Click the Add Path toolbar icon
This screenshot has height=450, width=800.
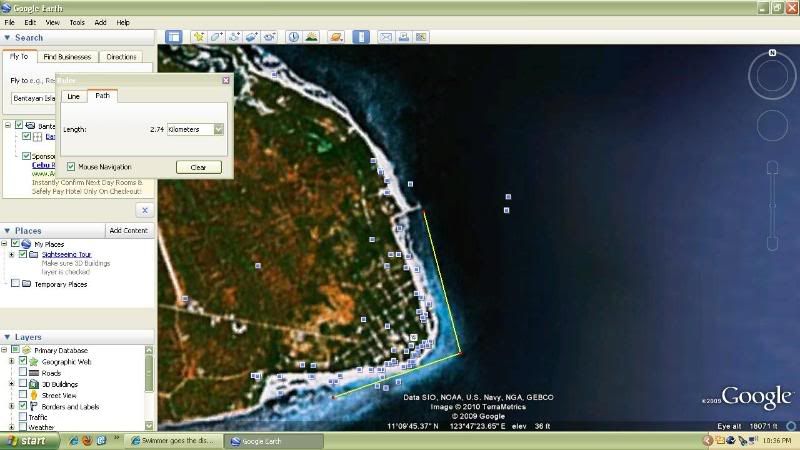pos(234,37)
